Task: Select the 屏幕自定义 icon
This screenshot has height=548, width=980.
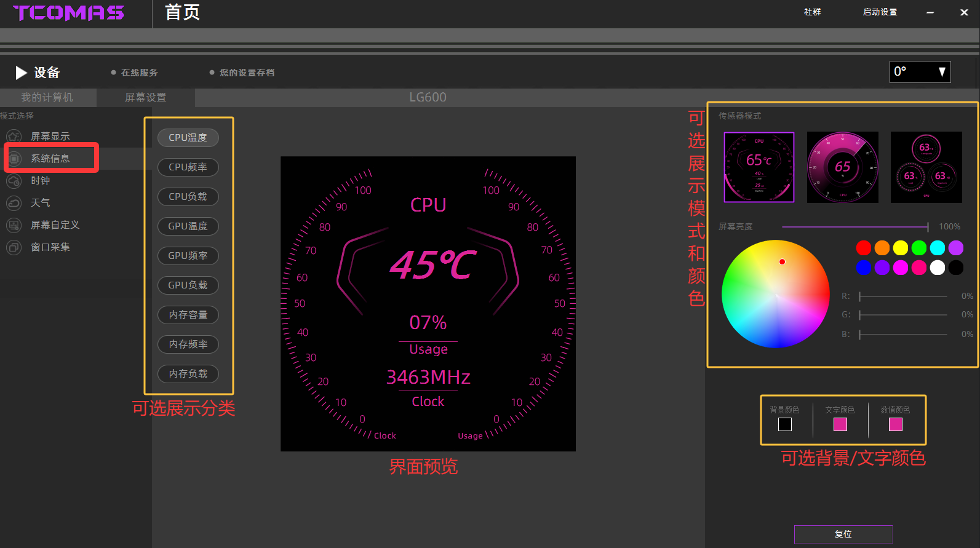Action: (x=14, y=225)
